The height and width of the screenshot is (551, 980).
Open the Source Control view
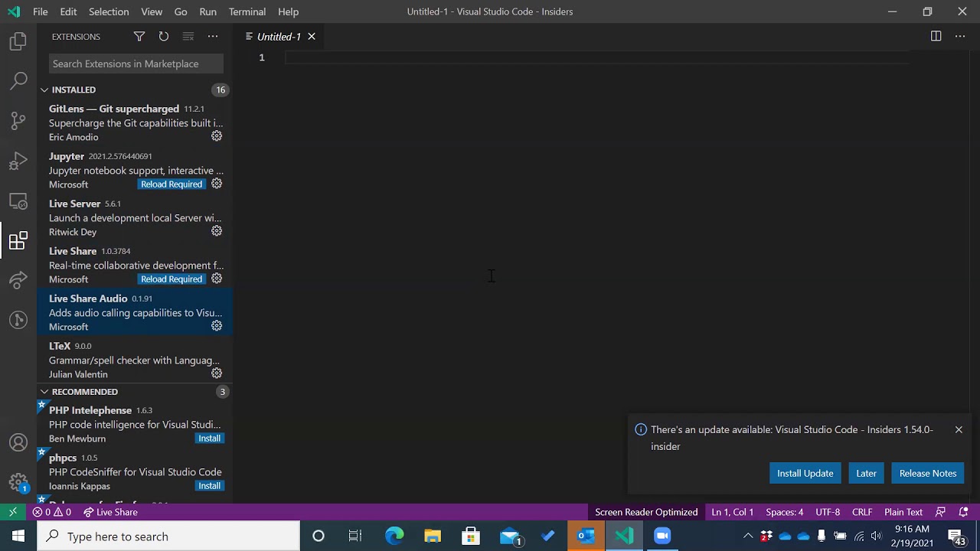18,121
